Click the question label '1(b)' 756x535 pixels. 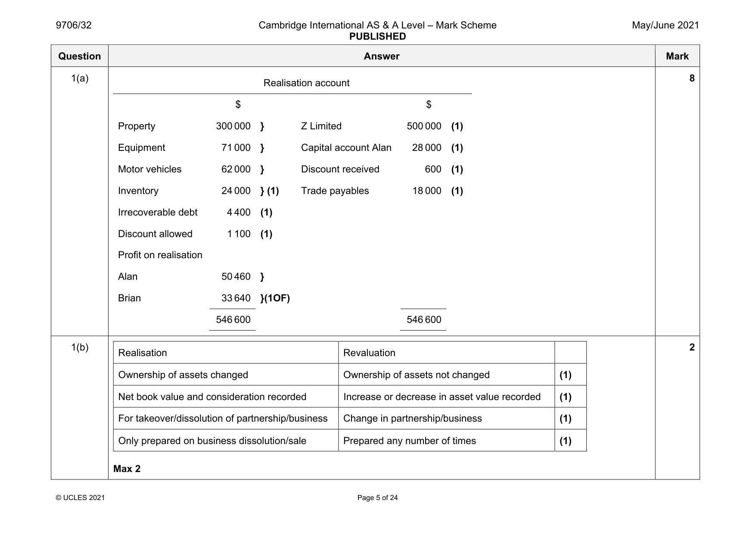point(80,347)
